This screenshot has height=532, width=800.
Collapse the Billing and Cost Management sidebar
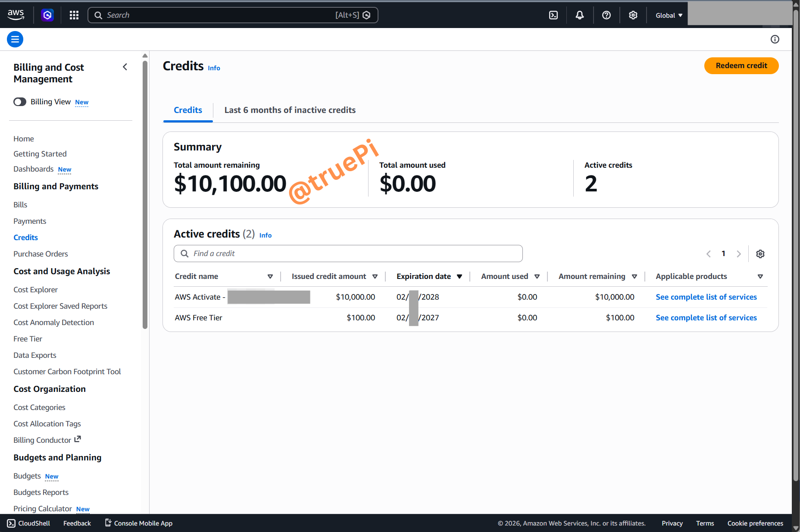coord(125,67)
